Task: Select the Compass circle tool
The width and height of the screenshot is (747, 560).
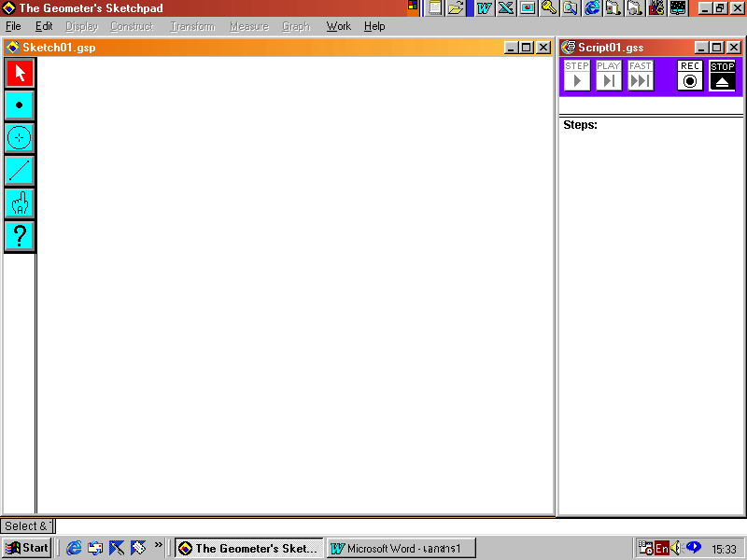Action: coord(19,138)
